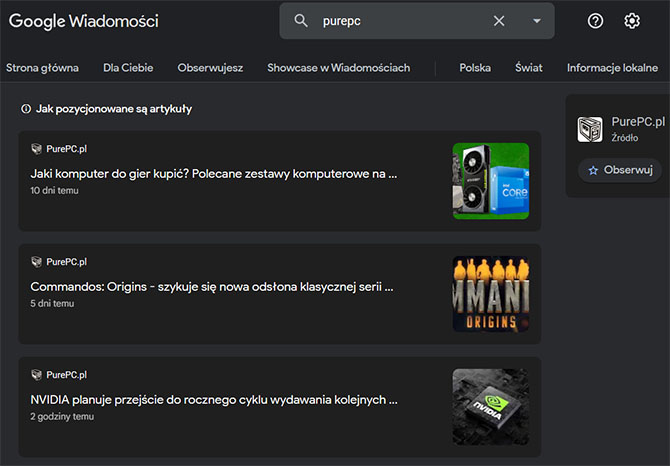Screen dimensions: 670x466
Task: Click the PurePC.pl logo in source panel
Action: click(x=590, y=129)
